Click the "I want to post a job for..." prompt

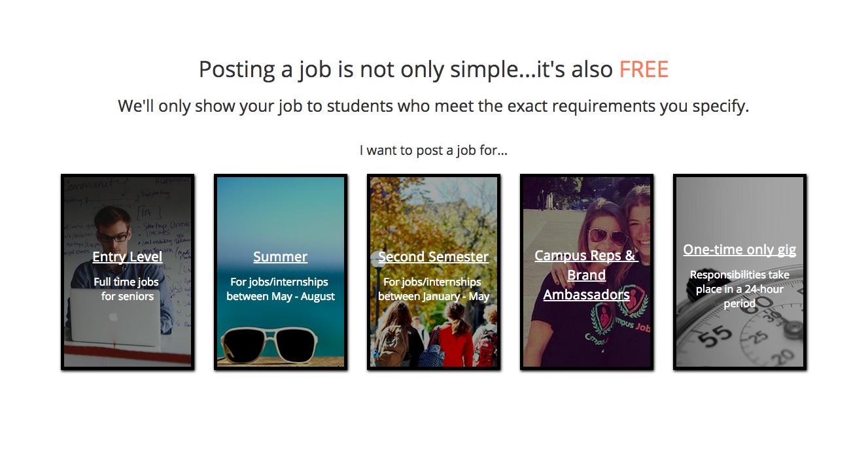433,150
